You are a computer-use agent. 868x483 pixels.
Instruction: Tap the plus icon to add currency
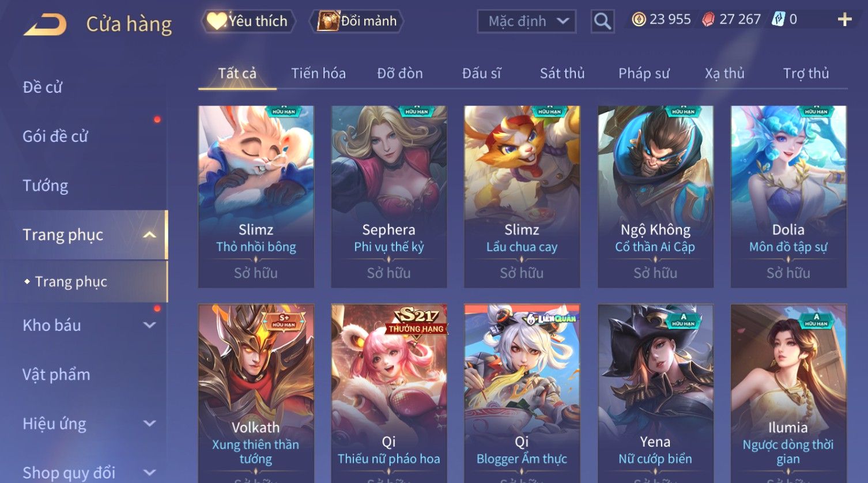tap(844, 20)
